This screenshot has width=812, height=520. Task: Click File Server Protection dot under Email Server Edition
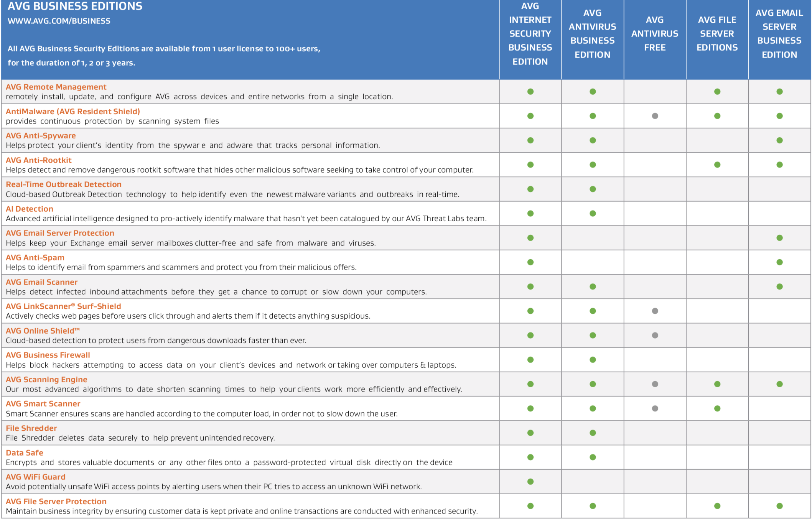779,506
